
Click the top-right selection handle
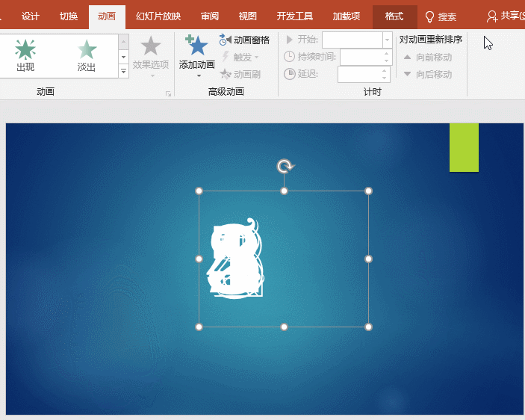point(368,191)
